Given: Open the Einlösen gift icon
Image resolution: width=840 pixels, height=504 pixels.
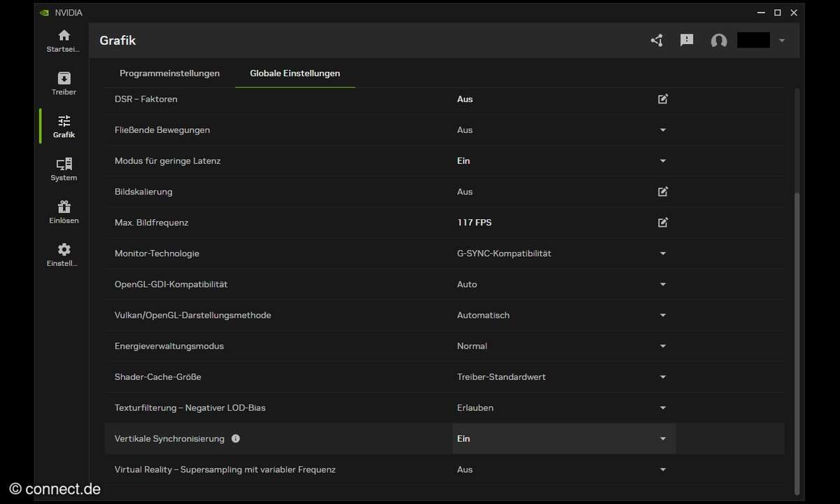Looking at the screenshot, I should coord(64,206).
